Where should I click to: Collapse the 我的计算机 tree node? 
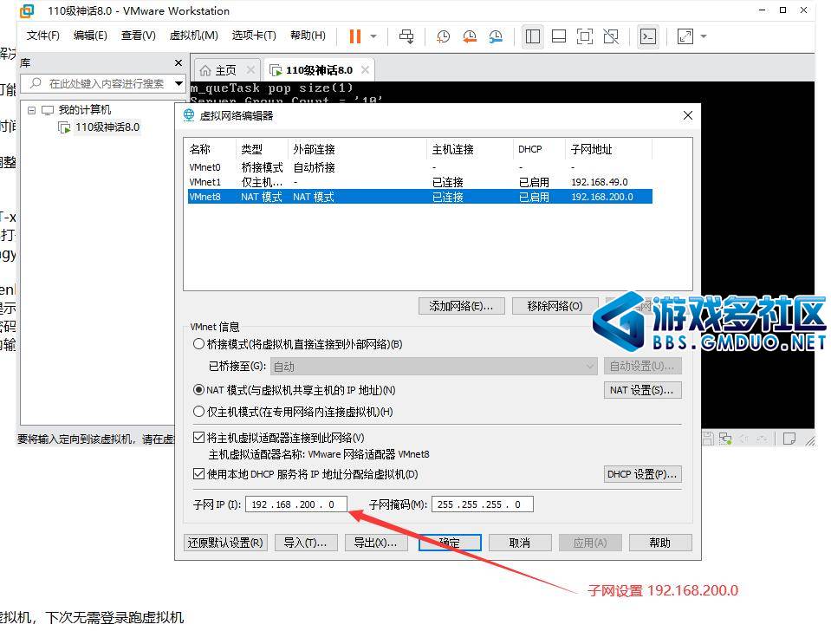coord(32,110)
